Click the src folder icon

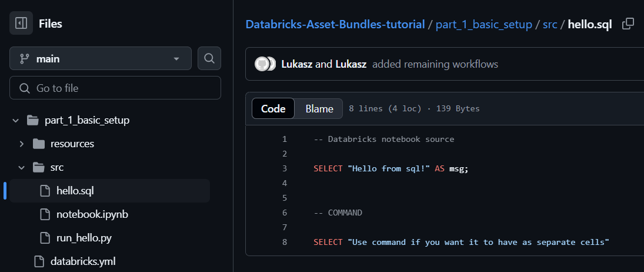pos(39,167)
